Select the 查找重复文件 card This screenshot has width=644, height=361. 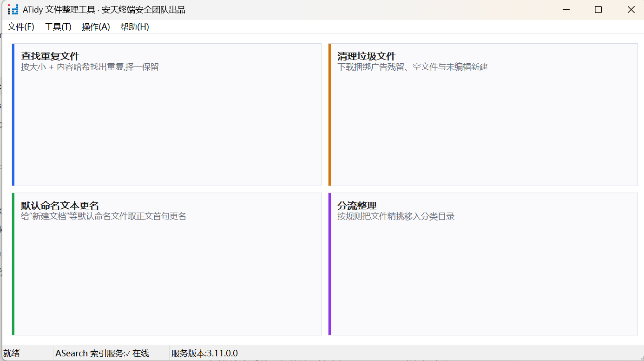tap(167, 115)
